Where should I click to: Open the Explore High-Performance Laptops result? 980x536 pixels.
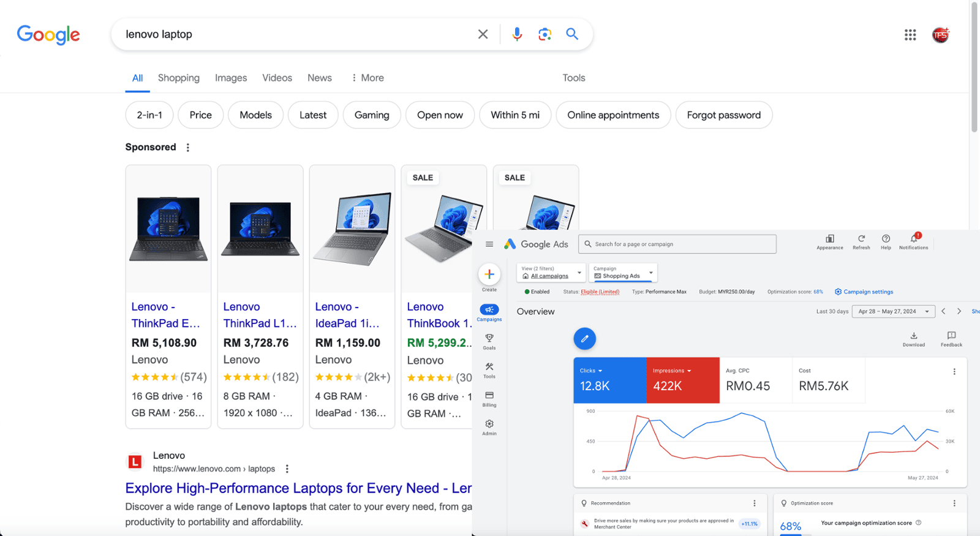tap(298, 488)
